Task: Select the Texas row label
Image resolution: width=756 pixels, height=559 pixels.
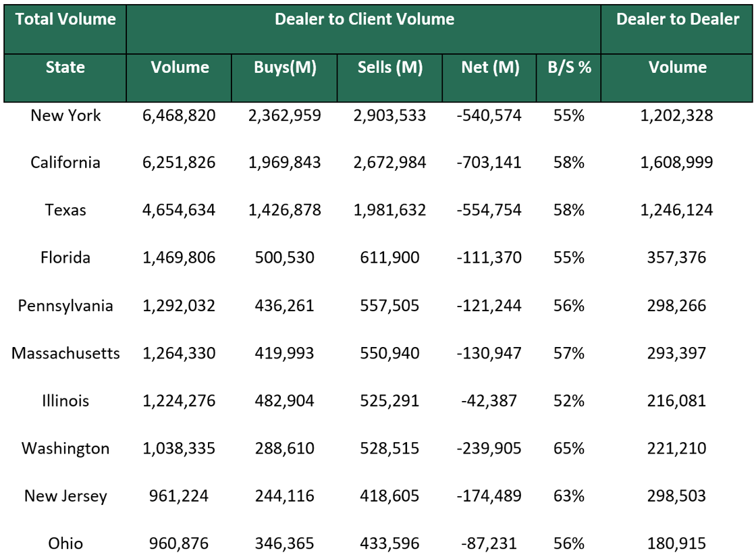Action: pyautogui.click(x=65, y=210)
